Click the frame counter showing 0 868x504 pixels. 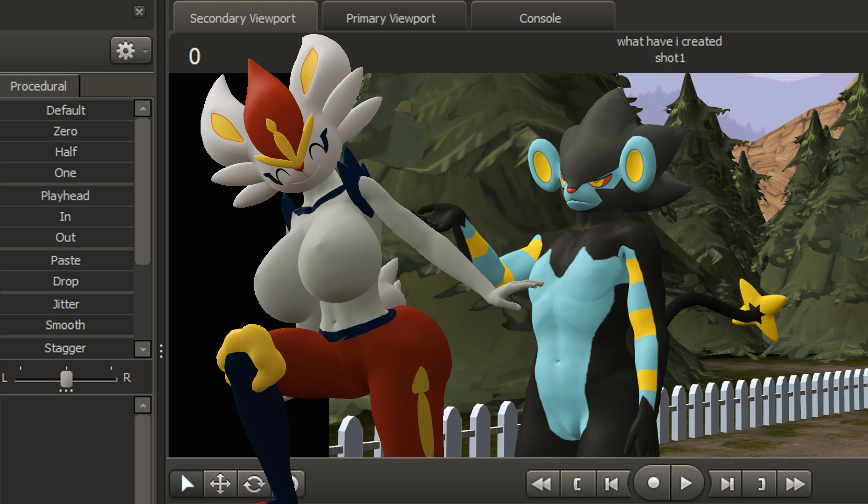[194, 56]
